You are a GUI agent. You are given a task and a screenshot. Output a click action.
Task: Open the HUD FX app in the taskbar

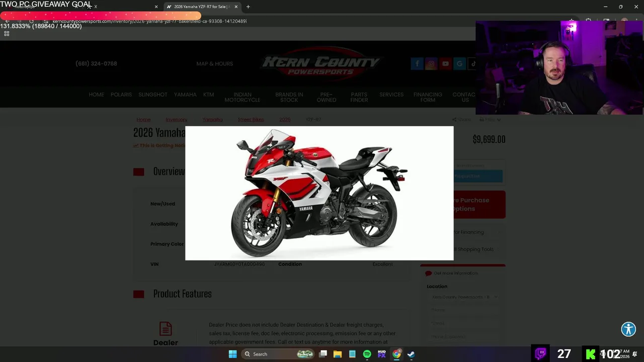click(x=381, y=354)
